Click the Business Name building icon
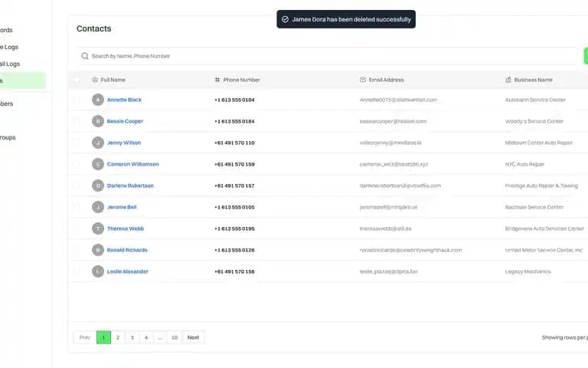Viewport: 588px width, 368px height. (508, 80)
